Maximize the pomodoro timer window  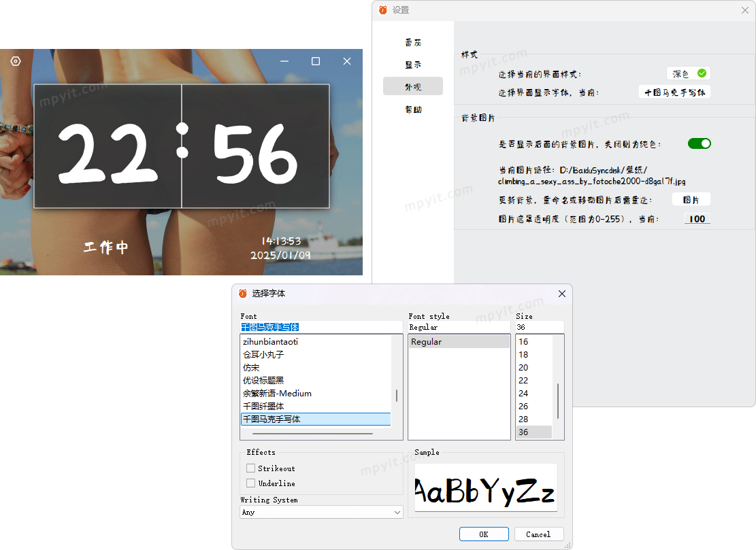[316, 61]
